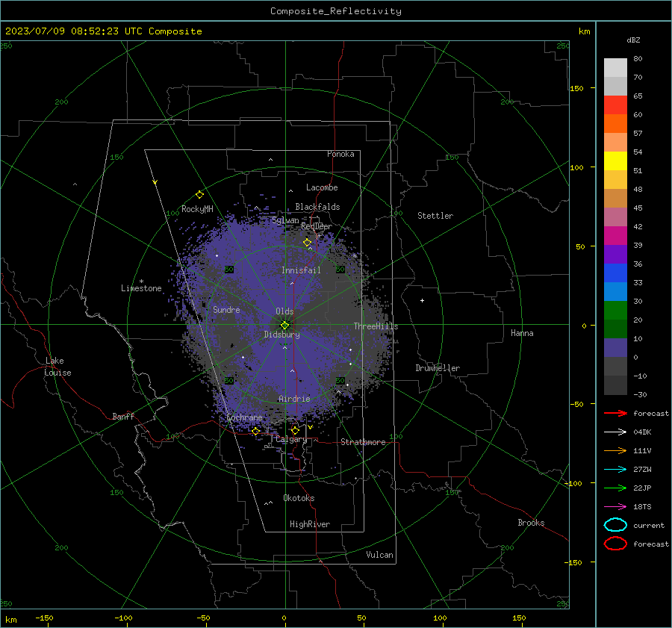Click the Vulcan city label
This screenshot has height=628, width=672.
pyautogui.click(x=379, y=555)
